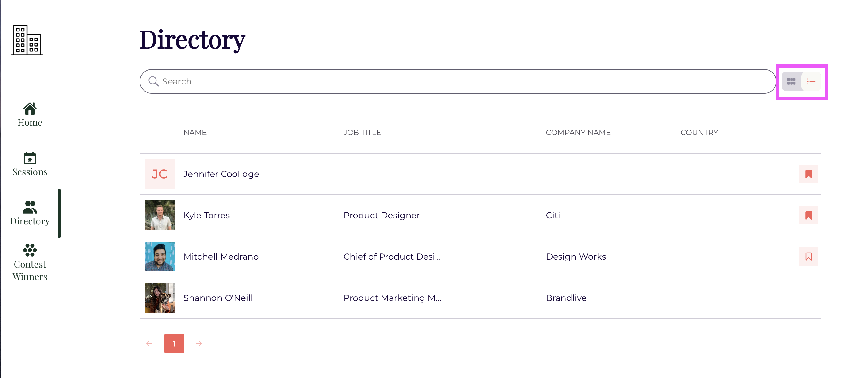Go to previous page arrow
Viewport: 868px width, 378px height.
click(149, 343)
